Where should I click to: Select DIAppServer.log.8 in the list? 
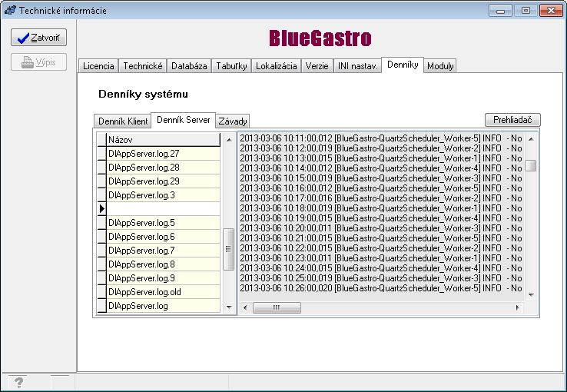click(x=163, y=264)
